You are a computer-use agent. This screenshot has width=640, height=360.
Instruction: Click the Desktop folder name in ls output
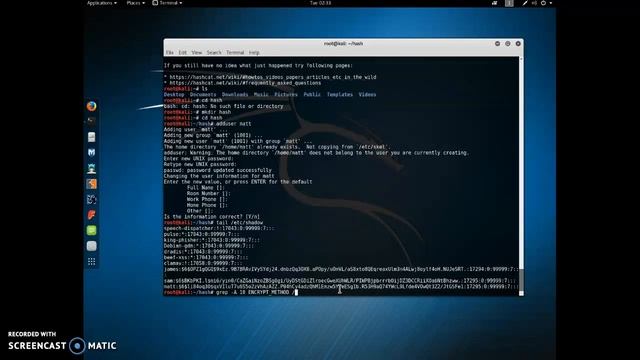pos(174,95)
